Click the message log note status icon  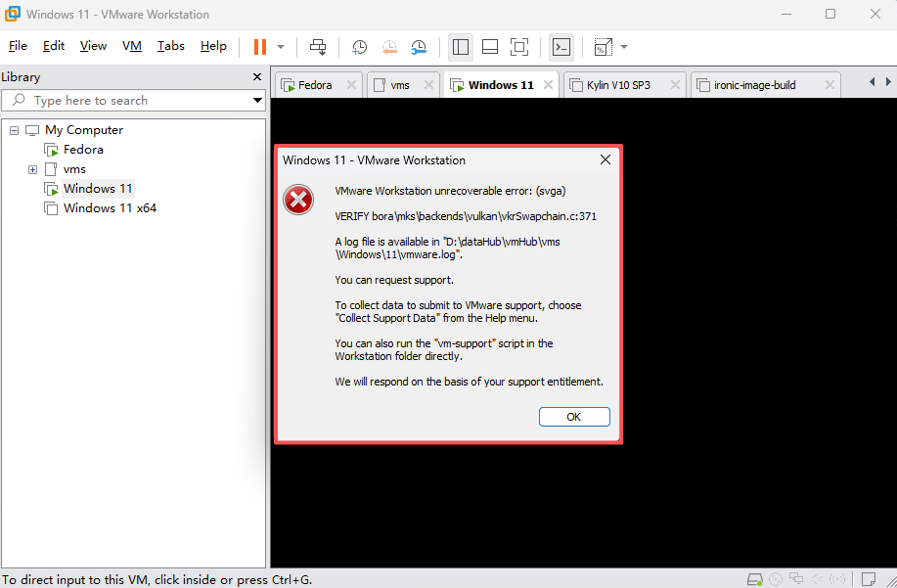[x=869, y=579]
